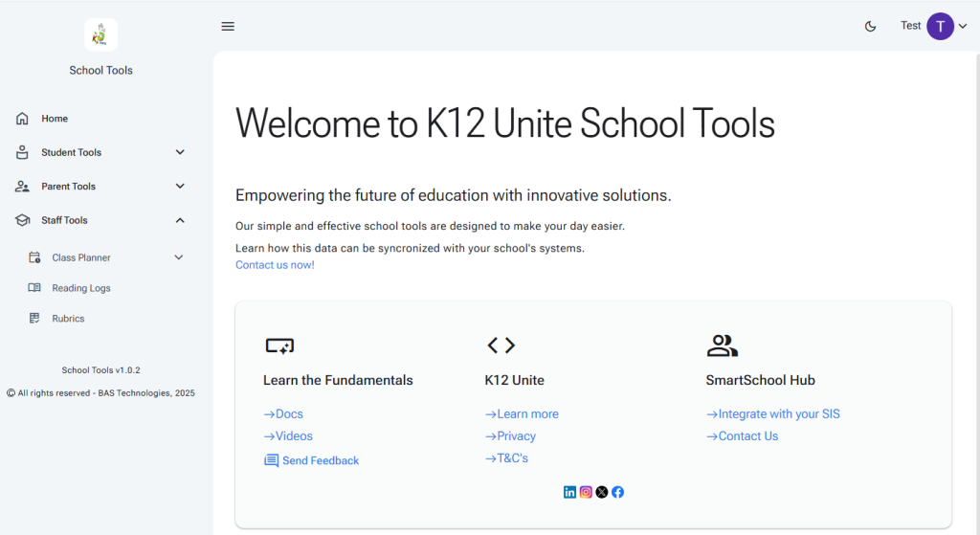980x535 pixels.
Task: Toggle the sidebar with hamburger menu icon
Action: coord(228,27)
